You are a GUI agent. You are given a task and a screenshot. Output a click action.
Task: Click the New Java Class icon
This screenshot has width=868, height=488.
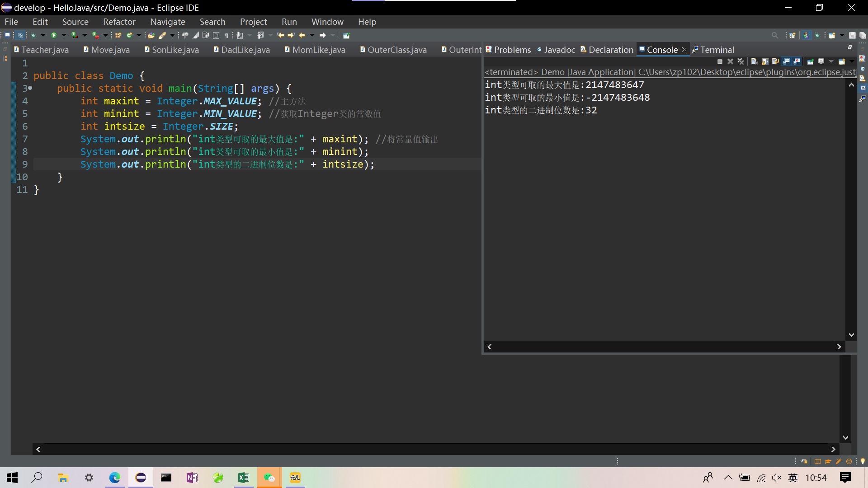130,35
